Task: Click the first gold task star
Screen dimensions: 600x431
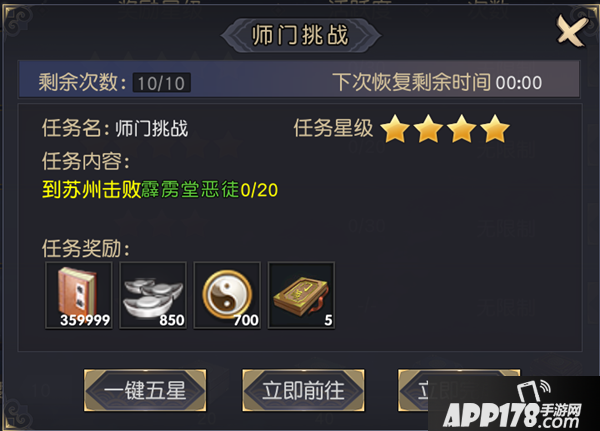Action: (x=395, y=129)
